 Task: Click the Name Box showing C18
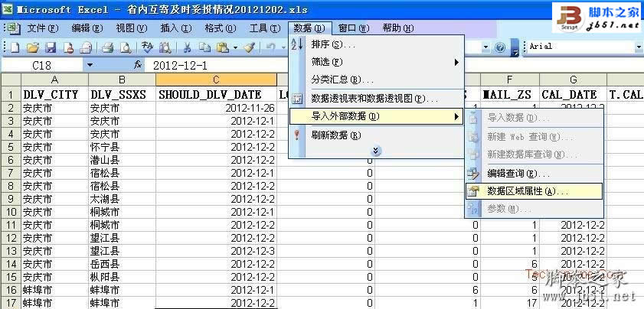[42, 65]
